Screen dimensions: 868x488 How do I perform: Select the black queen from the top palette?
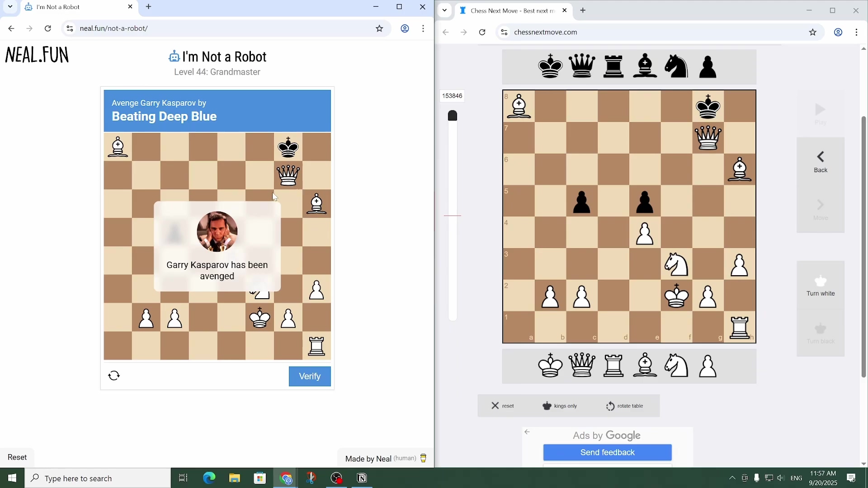pyautogui.click(x=582, y=67)
